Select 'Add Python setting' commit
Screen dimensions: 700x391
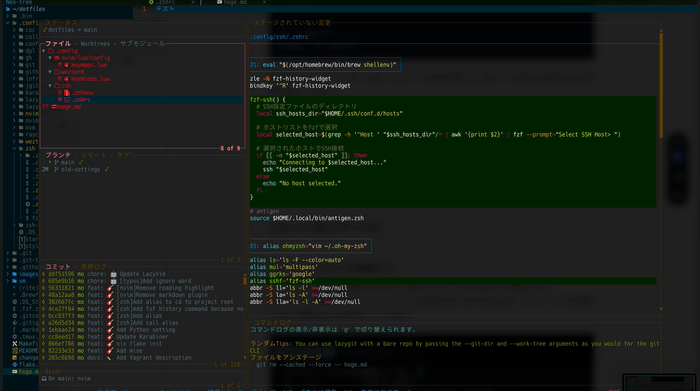146,330
